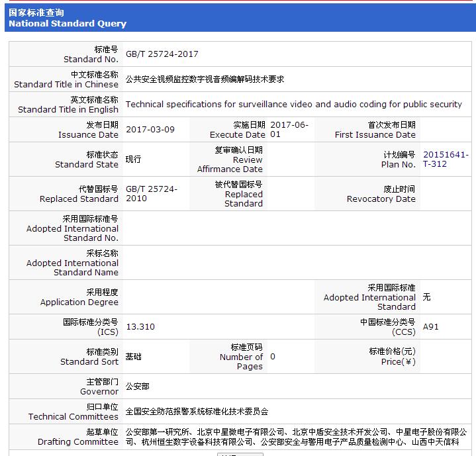
Task: Click the CCS classification value A91
Action: pyautogui.click(x=430, y=327)
